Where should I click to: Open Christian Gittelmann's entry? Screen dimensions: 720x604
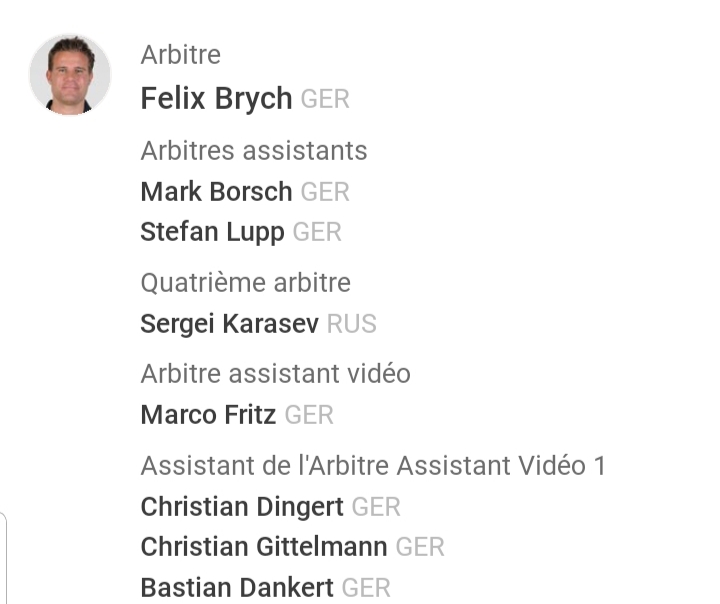click(264, 547)
